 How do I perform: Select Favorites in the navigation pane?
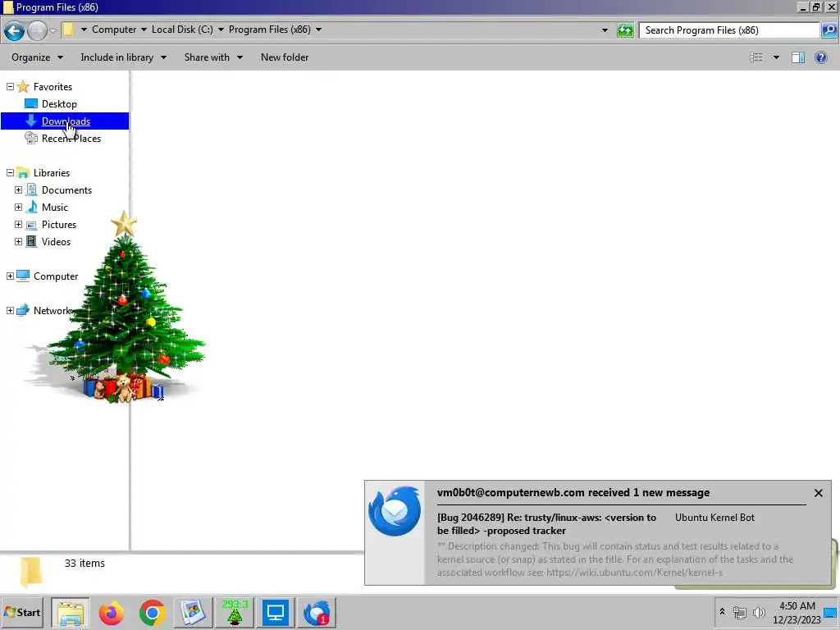point(52,87)
